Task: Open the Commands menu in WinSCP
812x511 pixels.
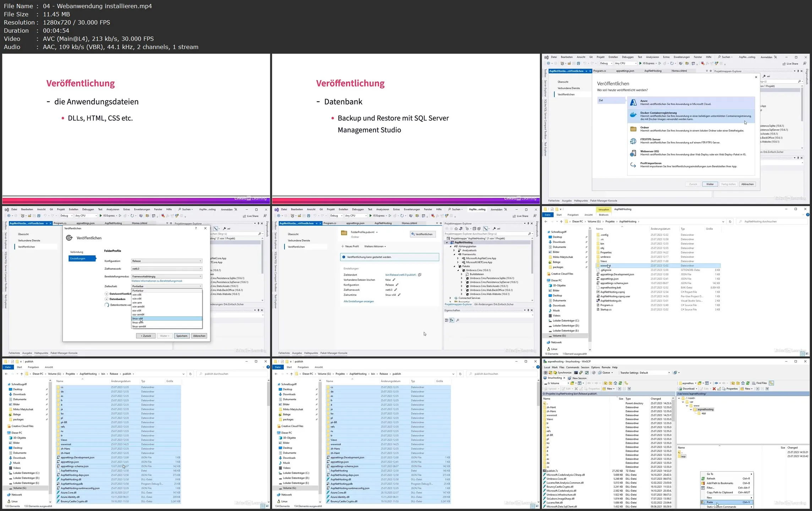Action: tap(572, 367)
